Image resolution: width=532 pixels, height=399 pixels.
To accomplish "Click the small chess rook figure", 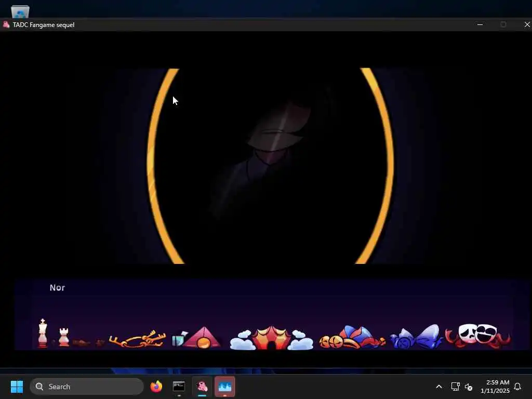I will 64,337.
